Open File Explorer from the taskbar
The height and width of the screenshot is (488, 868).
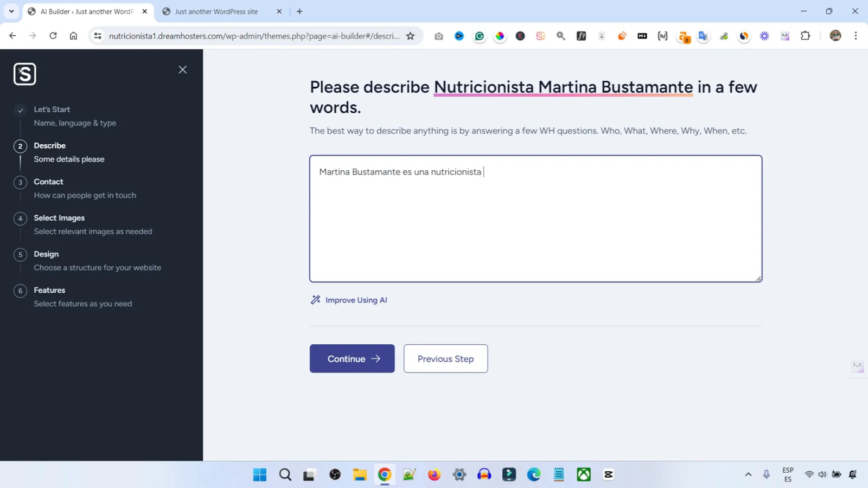360,474
